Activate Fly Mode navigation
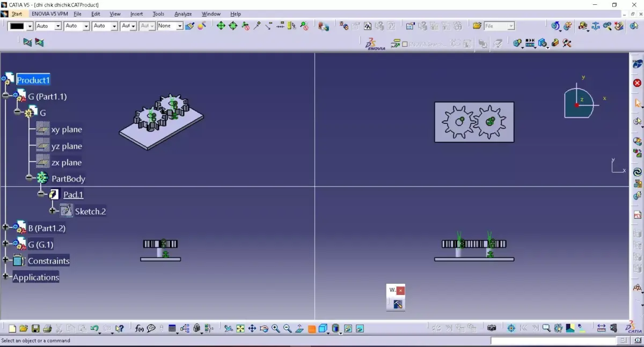 tap(228, 328)
